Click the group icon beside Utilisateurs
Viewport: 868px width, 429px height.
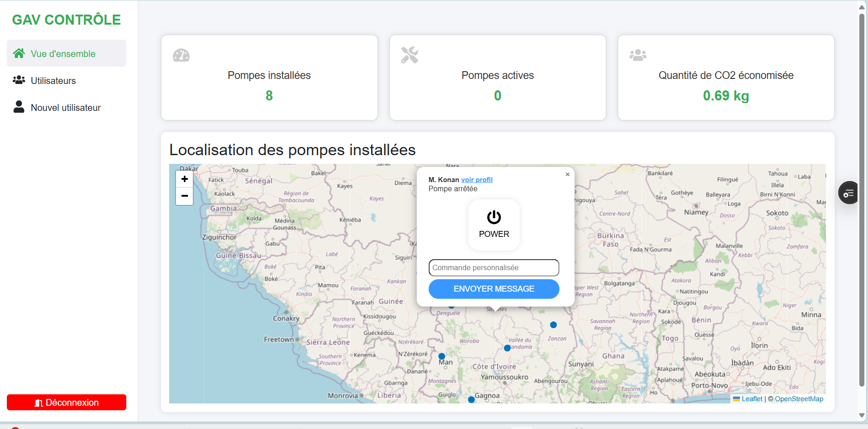(x=19, y=80)
